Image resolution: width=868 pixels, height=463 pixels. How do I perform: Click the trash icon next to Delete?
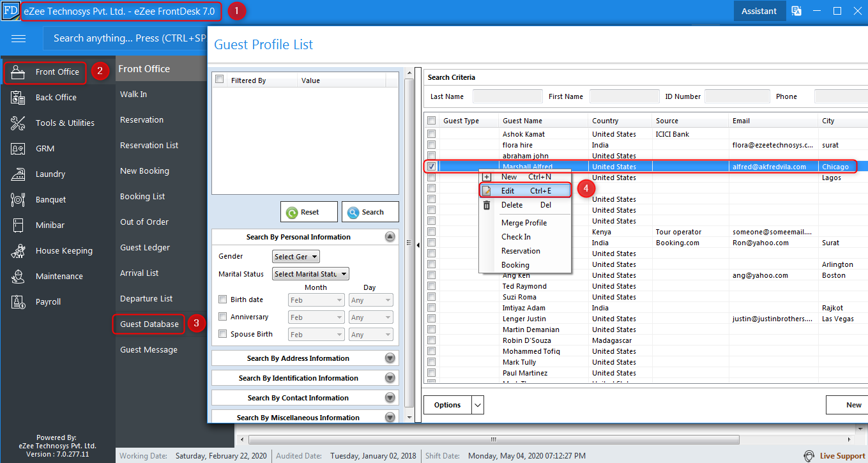tap(487, 205)
